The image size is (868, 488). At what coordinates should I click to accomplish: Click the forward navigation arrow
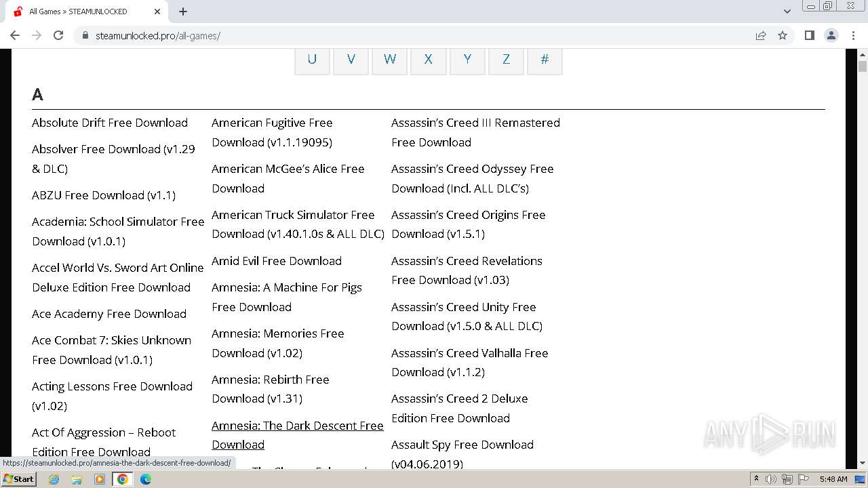pyautogui.click(x=37, y=35)
